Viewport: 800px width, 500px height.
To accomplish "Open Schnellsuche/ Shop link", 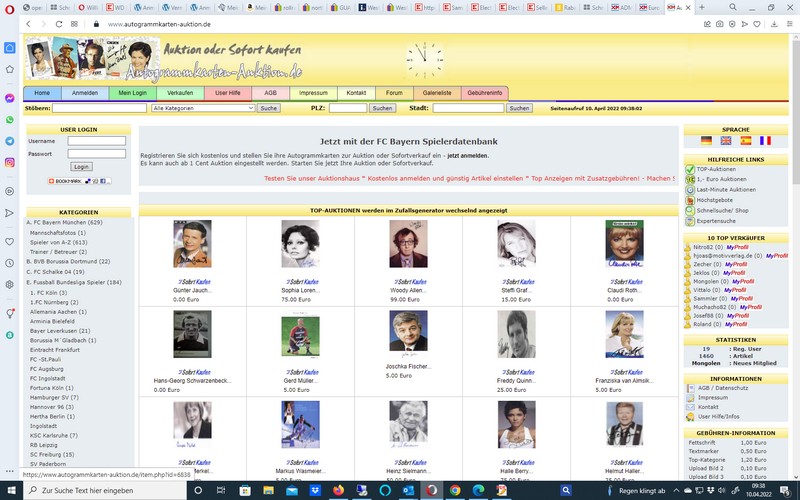I will (x=722, y=211).
